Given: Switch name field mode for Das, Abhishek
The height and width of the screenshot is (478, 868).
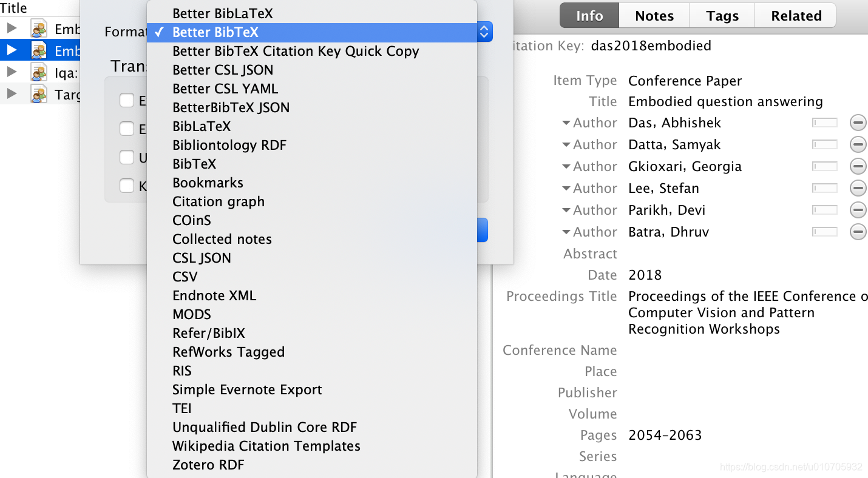Looking at the screenshot, I should click(x=825, y=123).
